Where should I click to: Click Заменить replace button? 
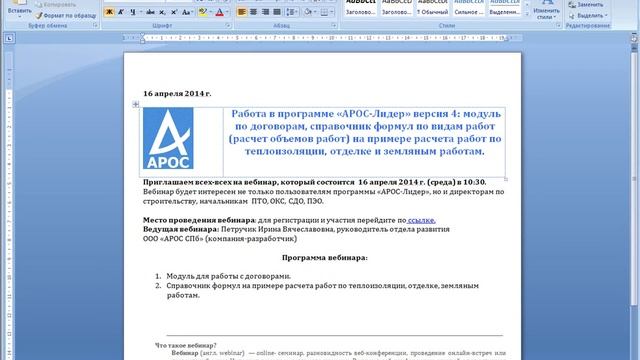coord(586,4)
